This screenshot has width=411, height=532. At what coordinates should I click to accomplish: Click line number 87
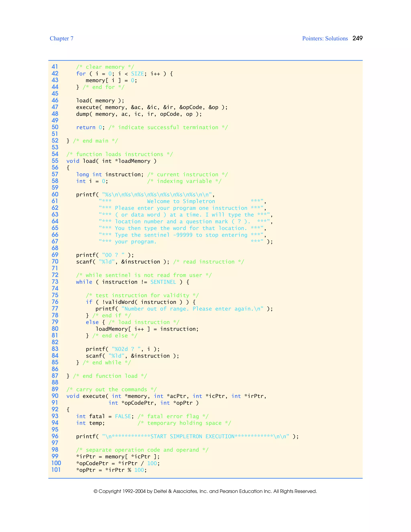55,376
